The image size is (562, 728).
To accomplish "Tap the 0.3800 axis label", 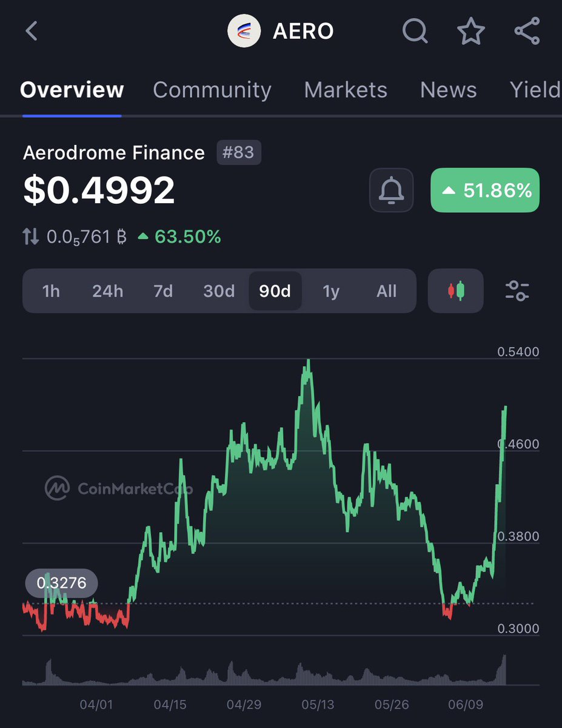I will (x=518, y=536).
